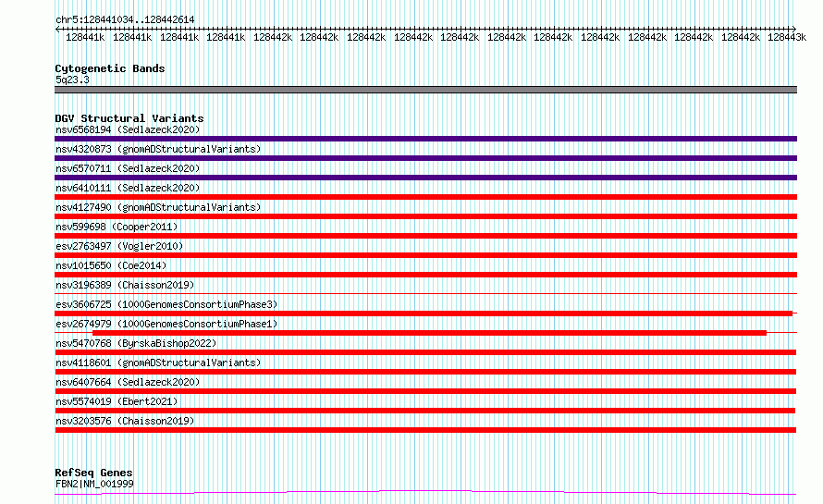This screenshot has height=504, width=823.
Task: Click the red bar under nsv5470768
Action: [425, 352]
